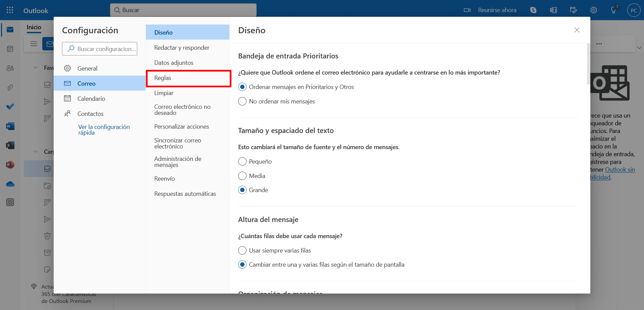Select No ordenar mis mensajes
Image resolution: width=644 pixels, height=310 pixels.
[277, 101]
